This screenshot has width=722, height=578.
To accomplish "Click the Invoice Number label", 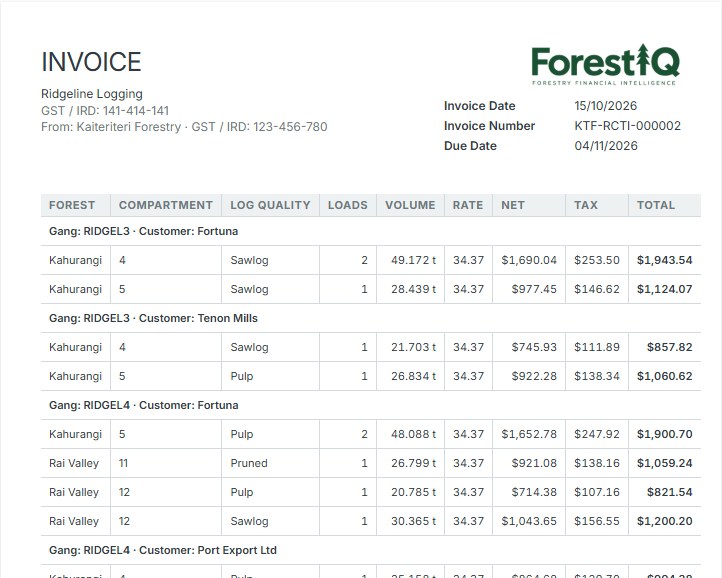I will coord(489,126).
